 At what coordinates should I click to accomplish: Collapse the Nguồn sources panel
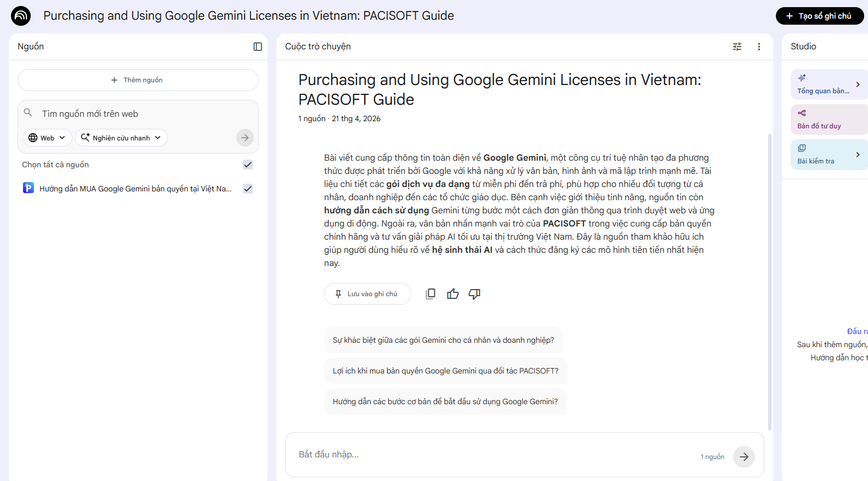pyautogui.click(x=258, y=47)
